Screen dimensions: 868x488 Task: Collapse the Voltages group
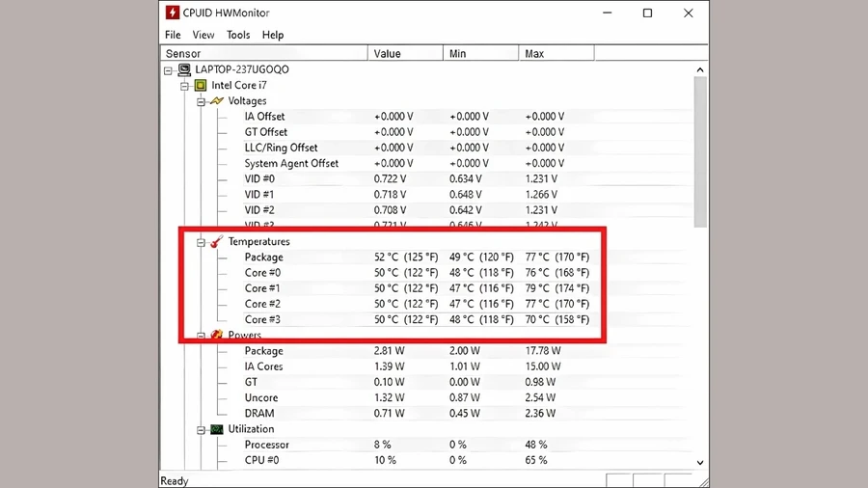[x=201, y=101]
